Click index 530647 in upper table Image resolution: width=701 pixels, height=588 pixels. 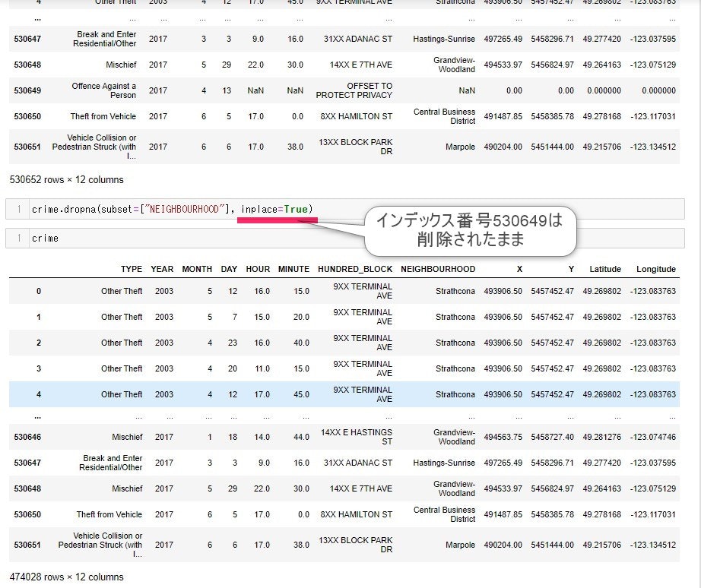[27, 39]
